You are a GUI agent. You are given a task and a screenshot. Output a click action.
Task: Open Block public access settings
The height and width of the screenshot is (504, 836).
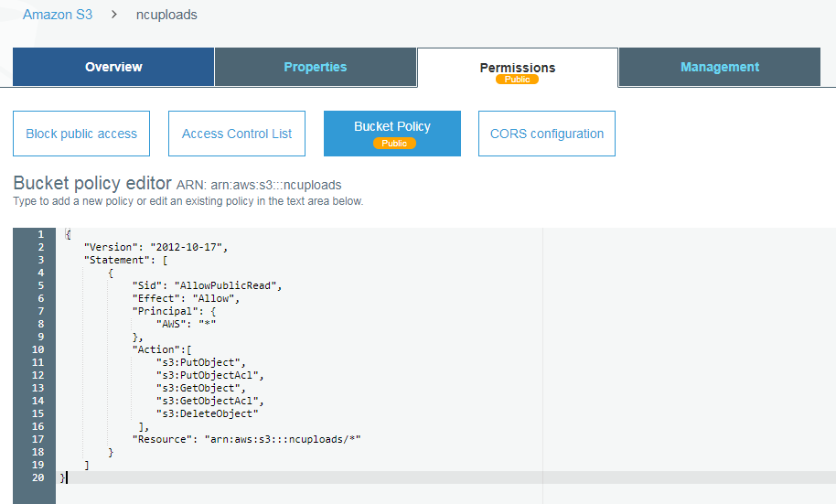click(x=81, y=134)
